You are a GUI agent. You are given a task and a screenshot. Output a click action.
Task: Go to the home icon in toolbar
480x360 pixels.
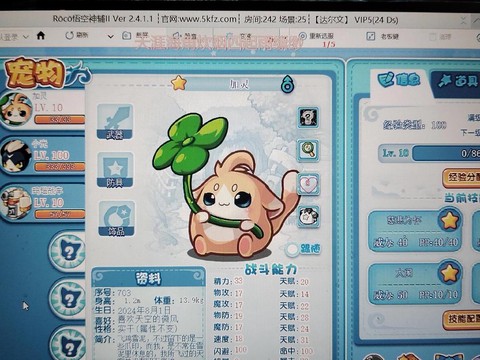(41, 35)
